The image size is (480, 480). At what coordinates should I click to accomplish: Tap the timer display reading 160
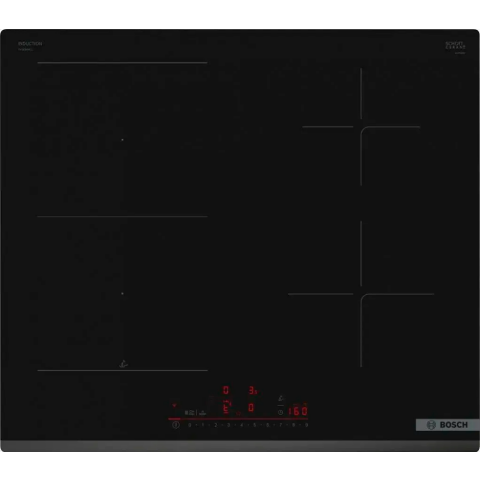[298, 411]
